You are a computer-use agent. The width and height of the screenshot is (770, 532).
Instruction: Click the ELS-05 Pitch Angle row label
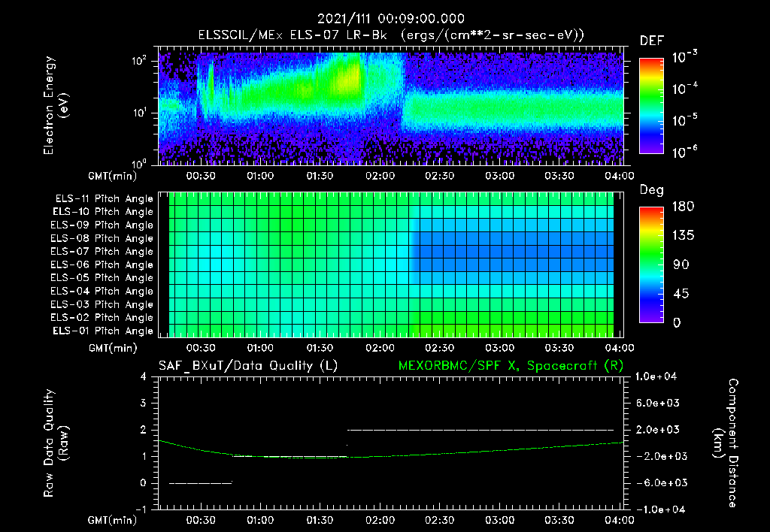click(102, 278)
